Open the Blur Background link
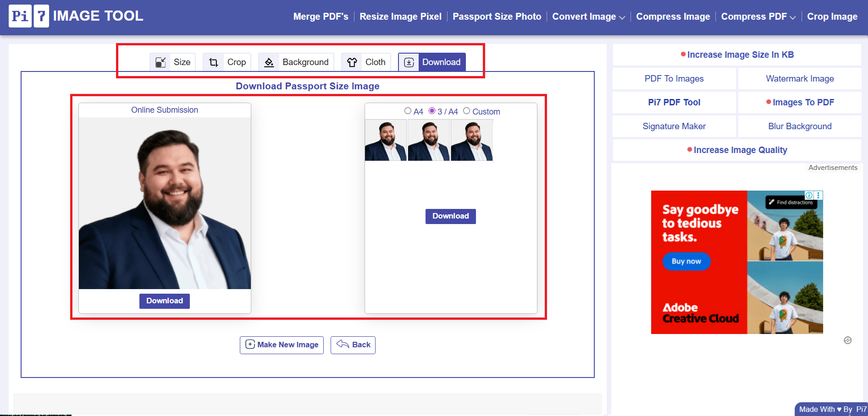This screenshot has width=868, height=416. [800, 126]
